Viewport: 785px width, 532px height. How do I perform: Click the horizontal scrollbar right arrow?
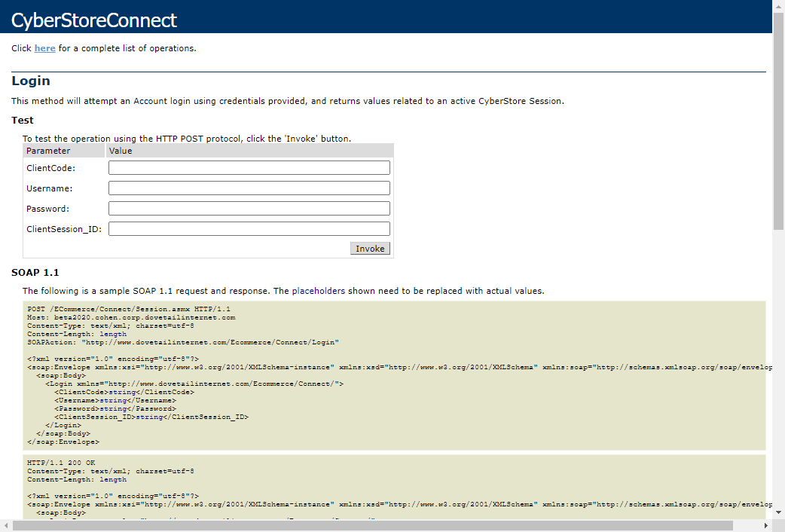pos(766,526)
